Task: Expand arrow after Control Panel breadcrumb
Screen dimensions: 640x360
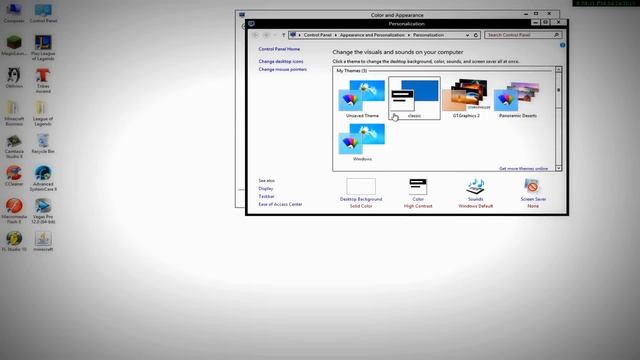Action: point(336,35)
